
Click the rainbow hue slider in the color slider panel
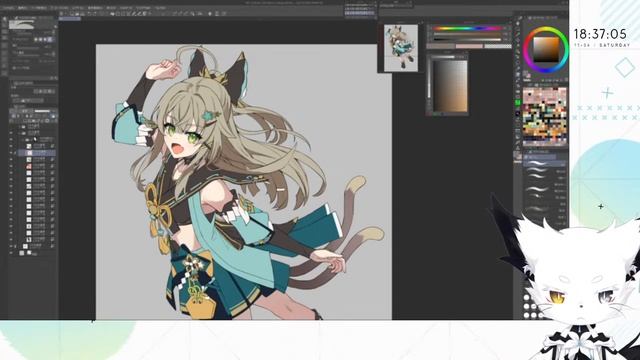coord(467,29)
